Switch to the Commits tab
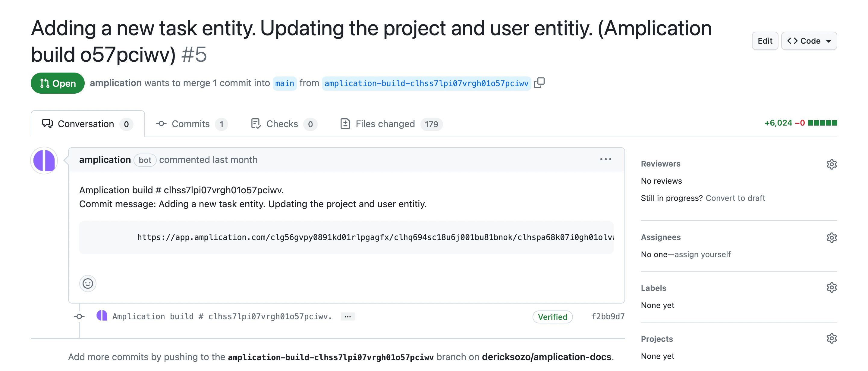Screen dimensions: 868x371 point(191,124)
